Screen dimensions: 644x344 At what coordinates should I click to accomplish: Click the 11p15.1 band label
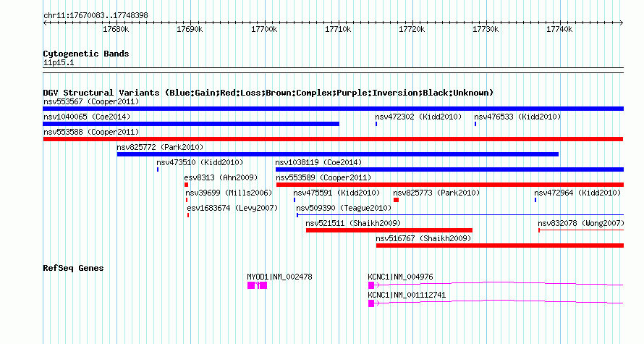click(x=59, y=63)
